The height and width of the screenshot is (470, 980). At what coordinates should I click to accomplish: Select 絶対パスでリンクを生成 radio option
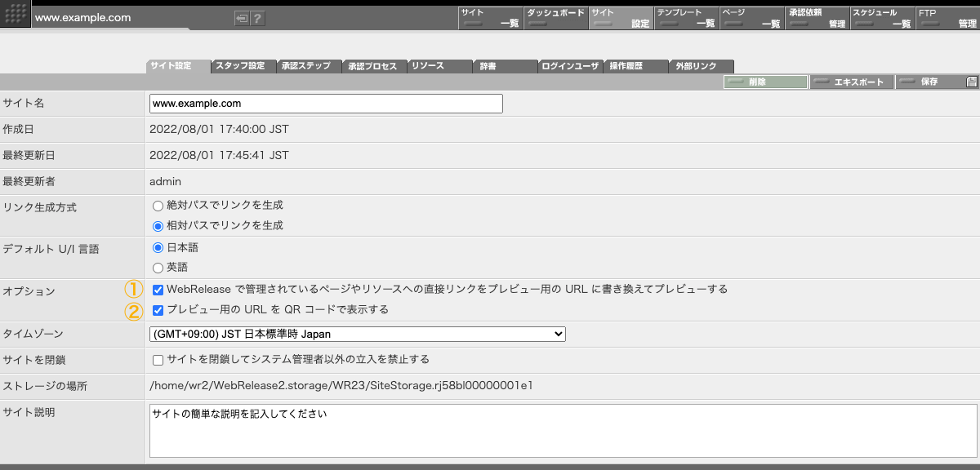[158, 205]
